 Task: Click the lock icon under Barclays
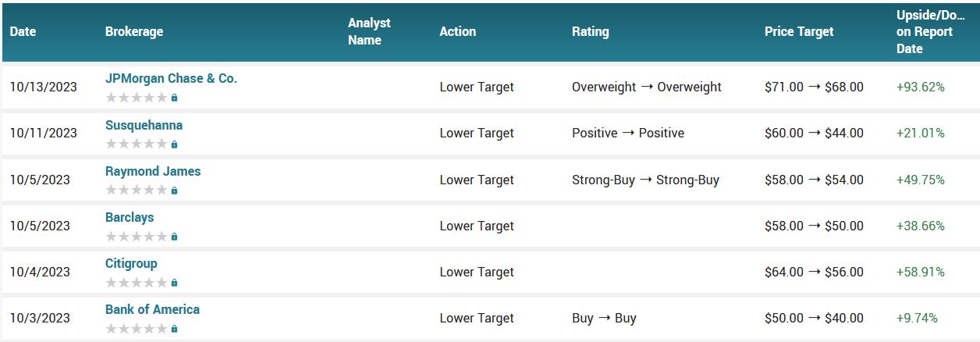(x=174, y=237)
